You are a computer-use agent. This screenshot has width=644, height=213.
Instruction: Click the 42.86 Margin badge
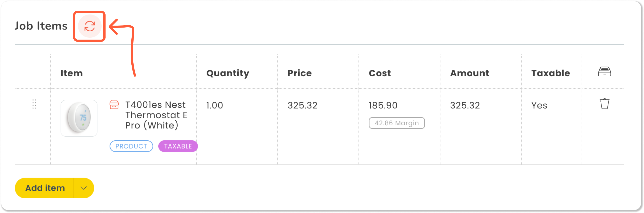[397, 123]
